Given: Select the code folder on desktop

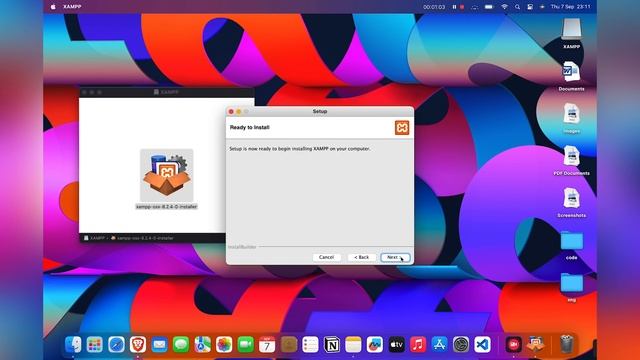Looking at the screenshot, I should coord(571,241).
